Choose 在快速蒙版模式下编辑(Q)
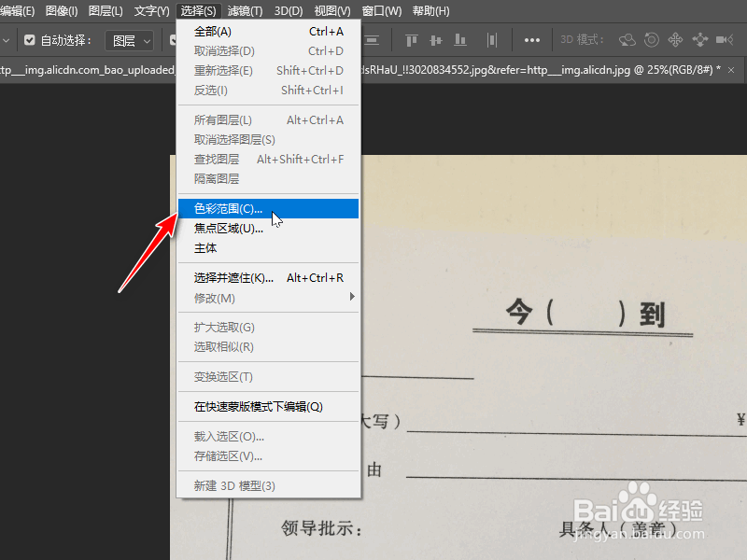 coord(269,407)
